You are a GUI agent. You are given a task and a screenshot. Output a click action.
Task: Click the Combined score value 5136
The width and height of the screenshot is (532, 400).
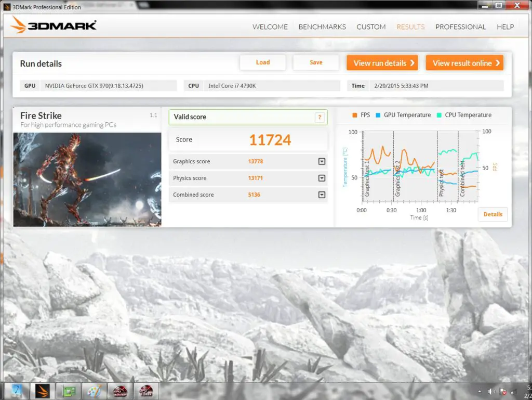point(254,195)
